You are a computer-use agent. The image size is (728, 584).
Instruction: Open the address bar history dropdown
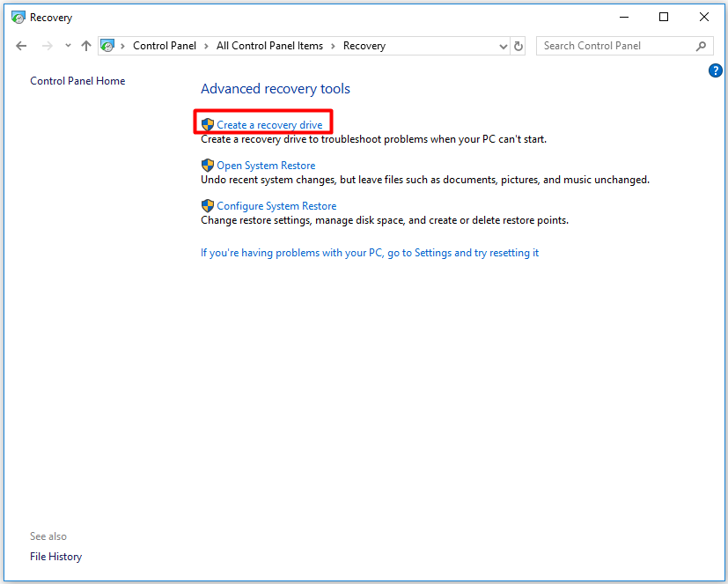(503, 46)
